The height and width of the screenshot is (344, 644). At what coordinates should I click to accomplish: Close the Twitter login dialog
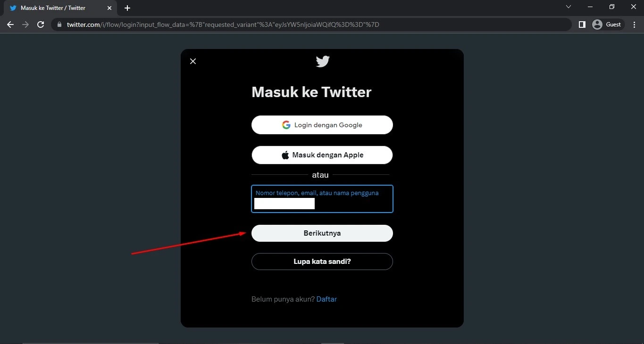click(x=192, y=61)
